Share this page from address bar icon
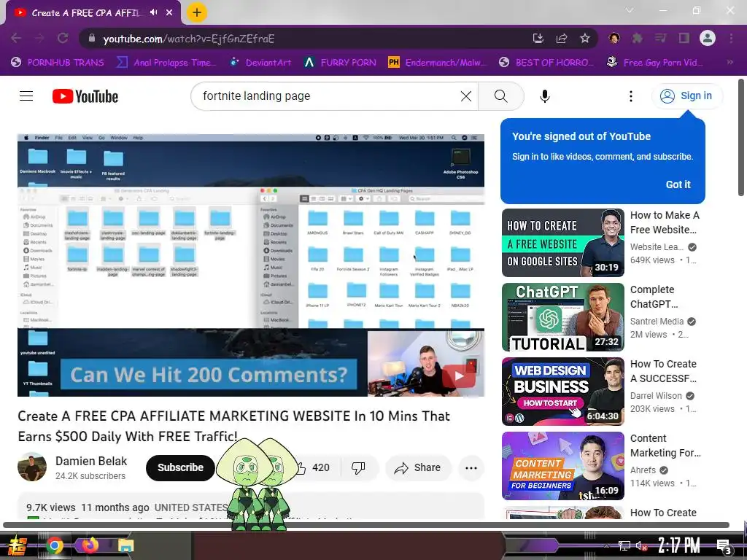The height and width of the screenshot is (560, 747). (x=562, y=39)
